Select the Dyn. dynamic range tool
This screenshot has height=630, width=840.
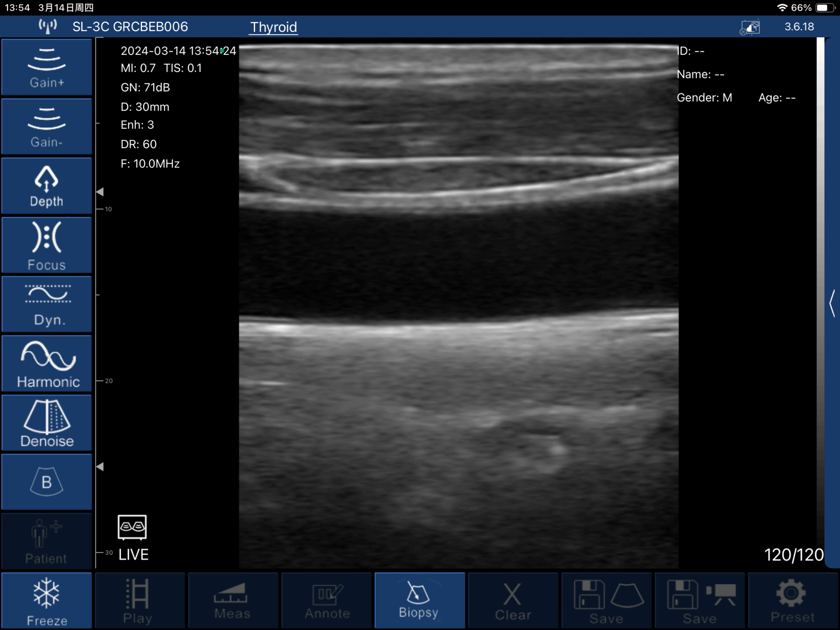(46, 304)
